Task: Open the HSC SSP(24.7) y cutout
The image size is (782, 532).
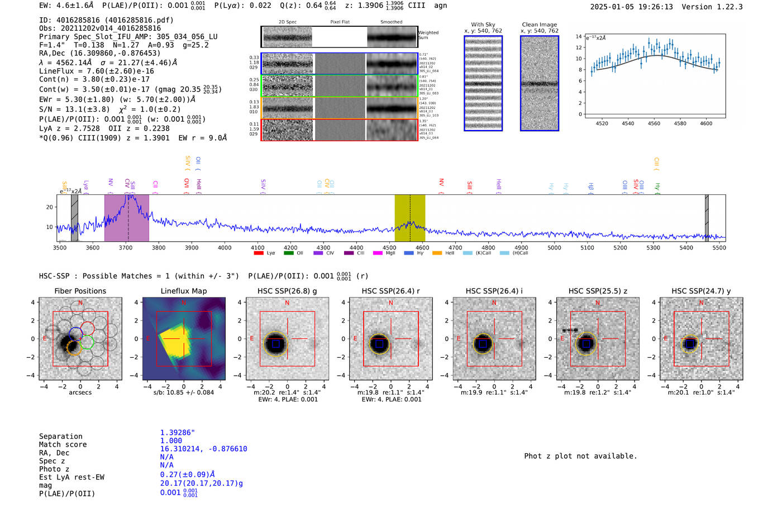Action: (701, 338)
